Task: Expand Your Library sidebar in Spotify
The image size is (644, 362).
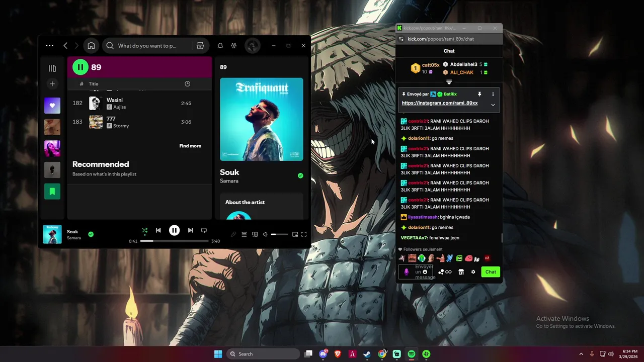Action: click(x=52, y=68)
